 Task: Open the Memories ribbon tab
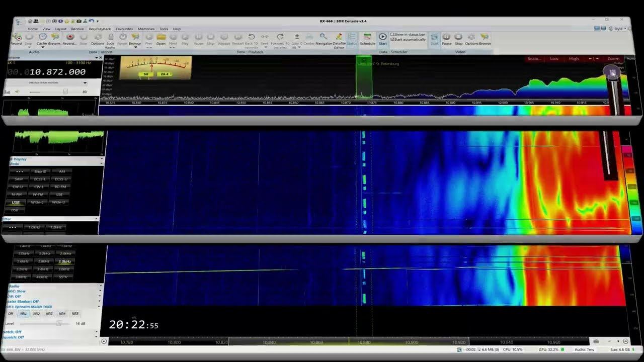click(x=146, y=29)
